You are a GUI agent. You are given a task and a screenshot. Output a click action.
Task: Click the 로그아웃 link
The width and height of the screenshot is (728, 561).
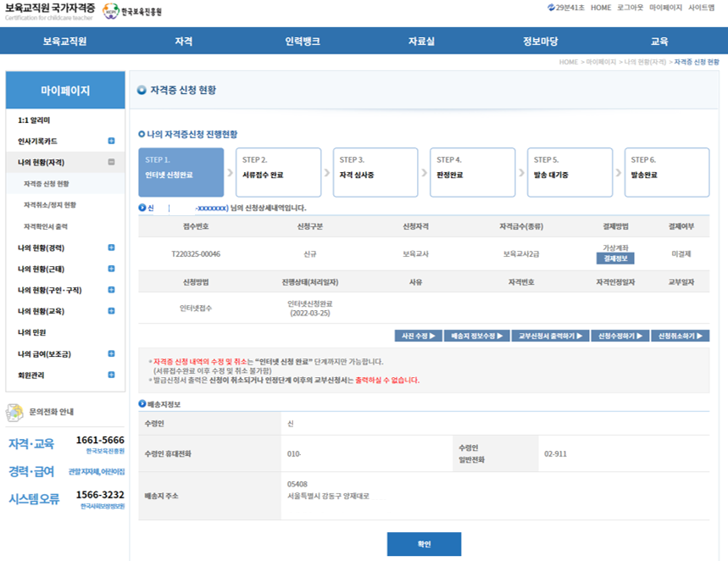[x=630, y=8]
